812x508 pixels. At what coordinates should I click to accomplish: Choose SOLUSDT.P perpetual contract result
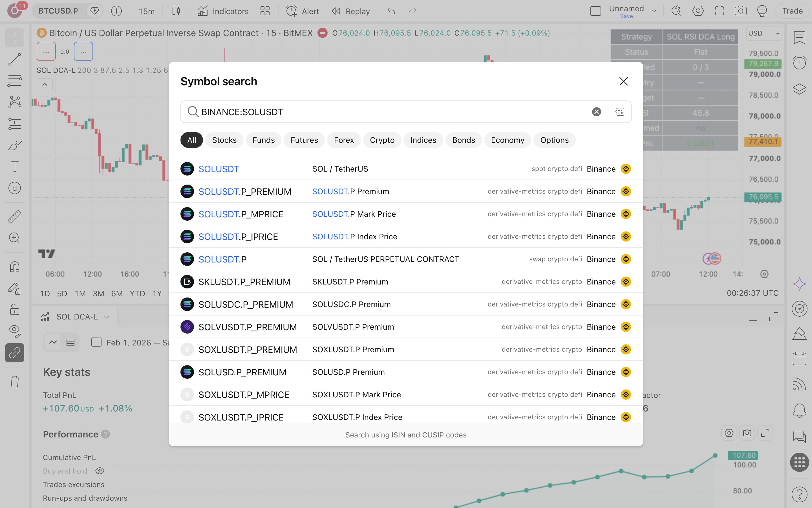pos(406,259)
